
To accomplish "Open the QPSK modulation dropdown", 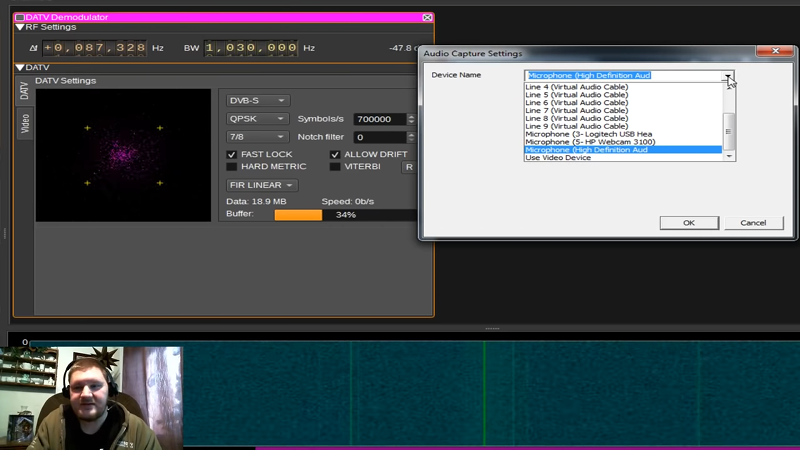I will (x=258, y=118).
